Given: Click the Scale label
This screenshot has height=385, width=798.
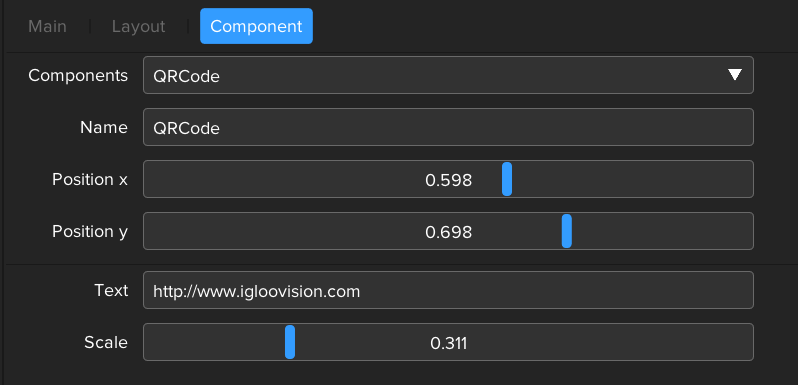Looking at the screenshot, I should (x=106, y=342).
